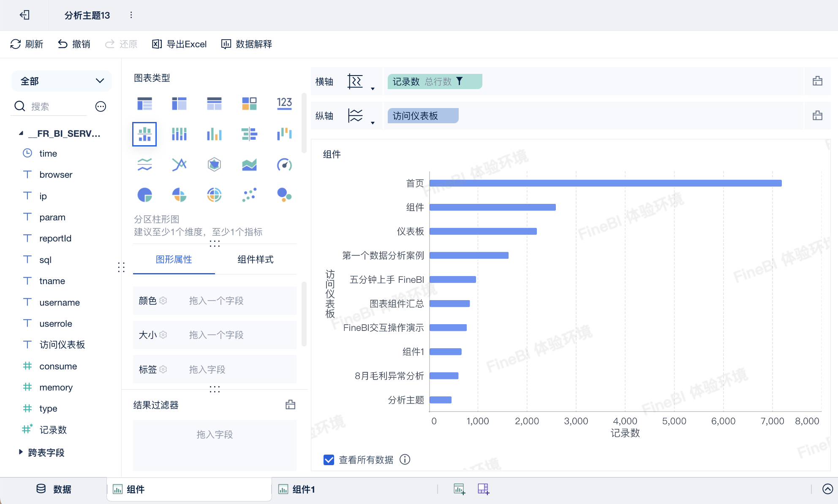Open the 组件1 tab at bottom
This screenshot has height=504, width=838.
coord(303,489)
